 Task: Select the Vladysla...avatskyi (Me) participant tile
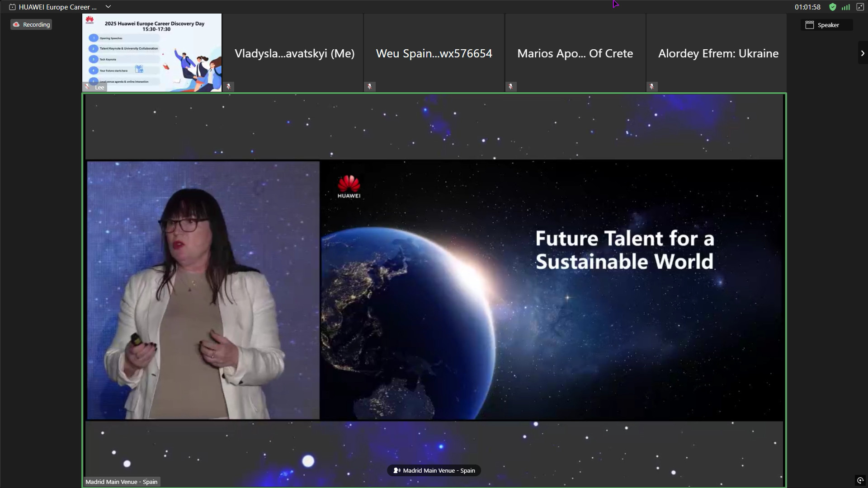(293, 53)
